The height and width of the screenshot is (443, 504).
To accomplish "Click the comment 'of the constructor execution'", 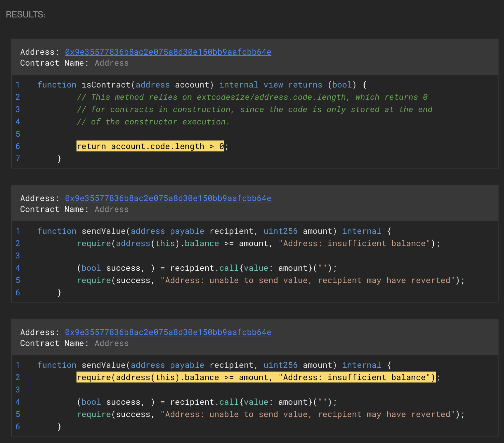I will (153, 122).
